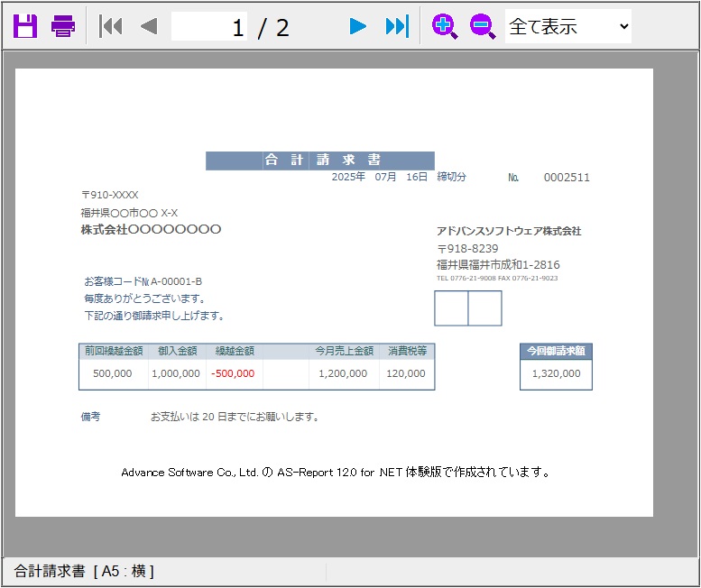
Task: Click the 合計請求書 [A5 : 横] status bar label
Action: (84, 571)
